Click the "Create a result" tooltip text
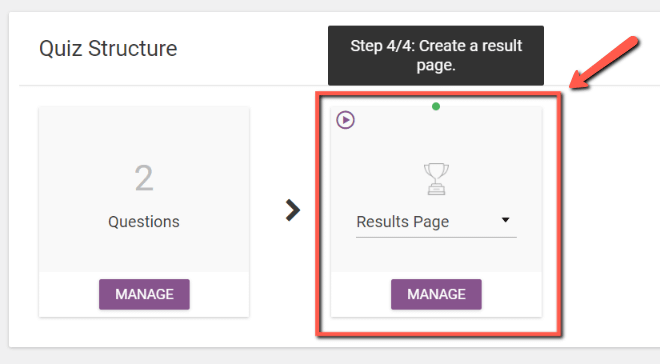The width and height of the screenshot is (660, 364). [x=471, y=45]
